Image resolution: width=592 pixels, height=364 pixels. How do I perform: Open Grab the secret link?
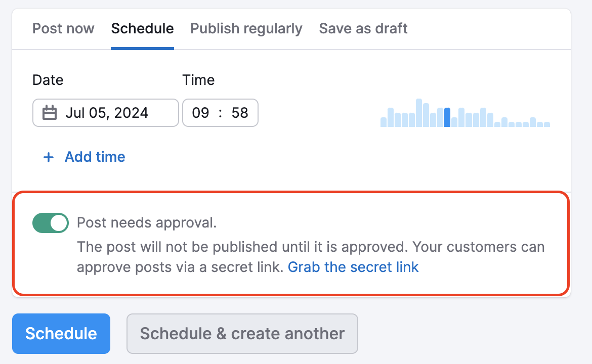coord(353,267)
